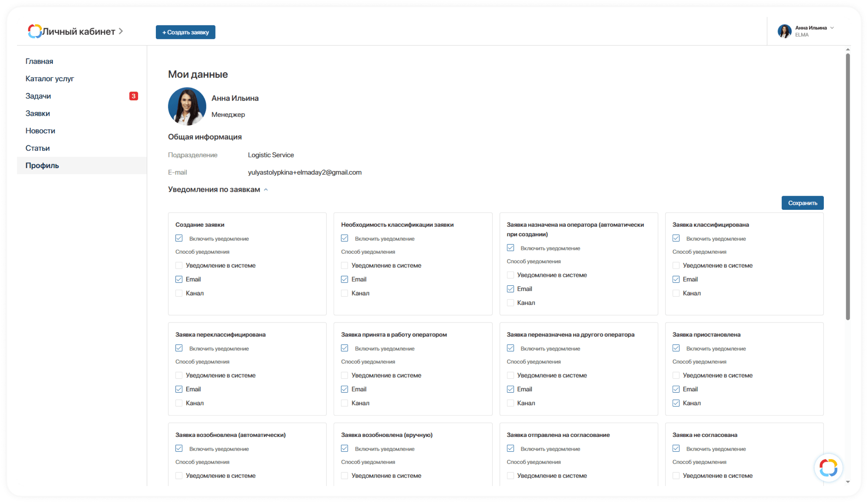Viewport: 868px width, 503px height.
Task: Go to Каталог услуг in sidebar
Action: click(50, 79)
